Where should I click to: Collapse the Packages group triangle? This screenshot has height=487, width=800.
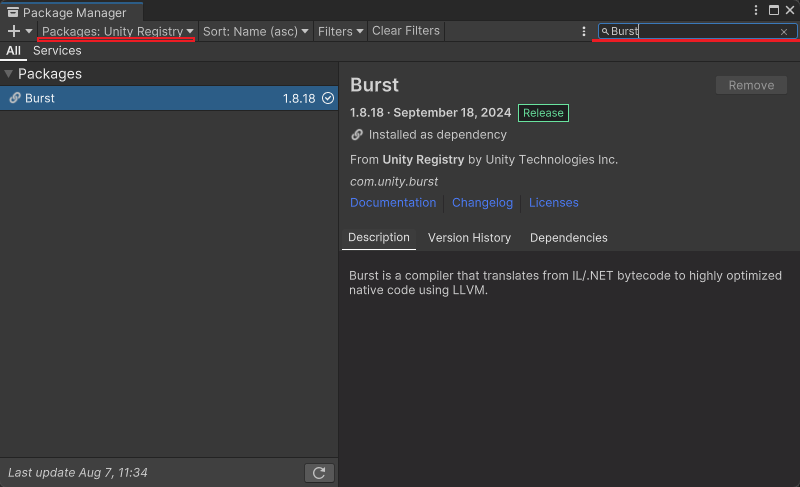pyautogui.click(x=8, y=74)
